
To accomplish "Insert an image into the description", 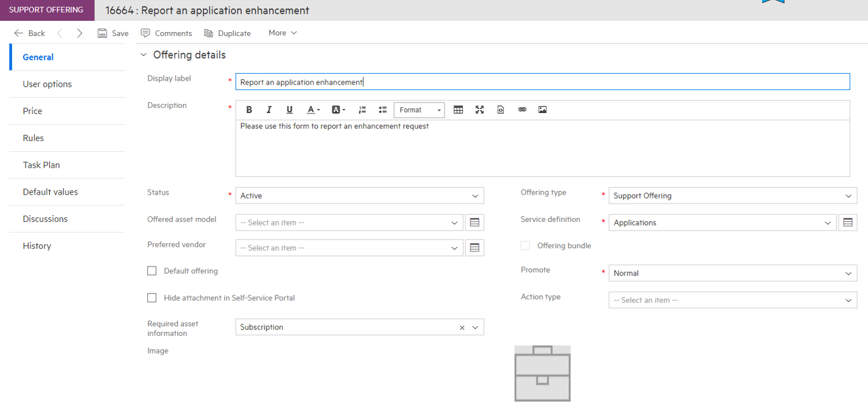I will (542, 109).
